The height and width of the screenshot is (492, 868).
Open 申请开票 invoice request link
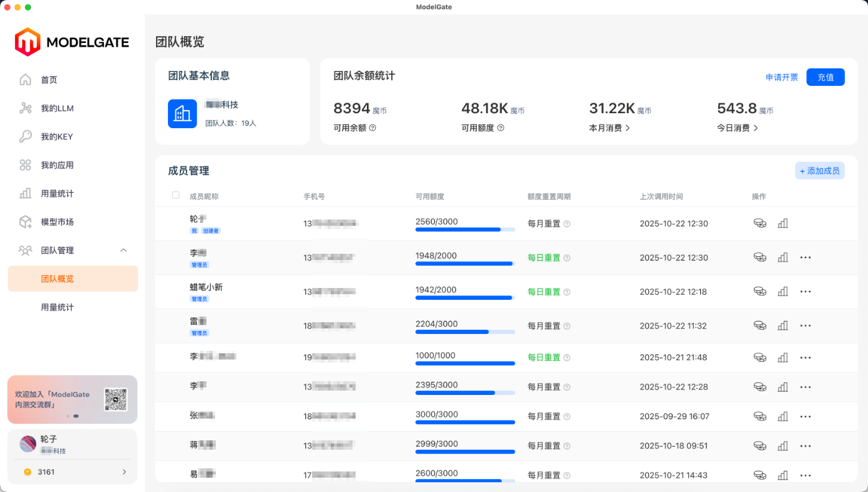(782, 77)
